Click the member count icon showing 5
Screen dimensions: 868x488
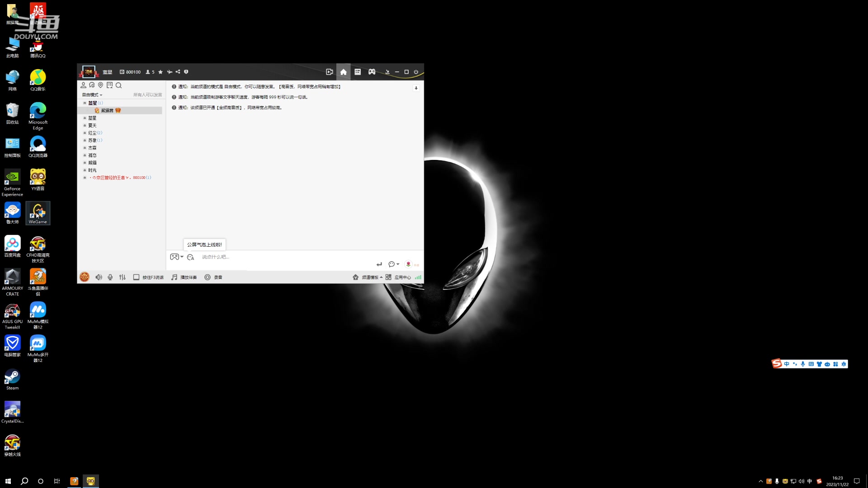[x=150, y=72]
